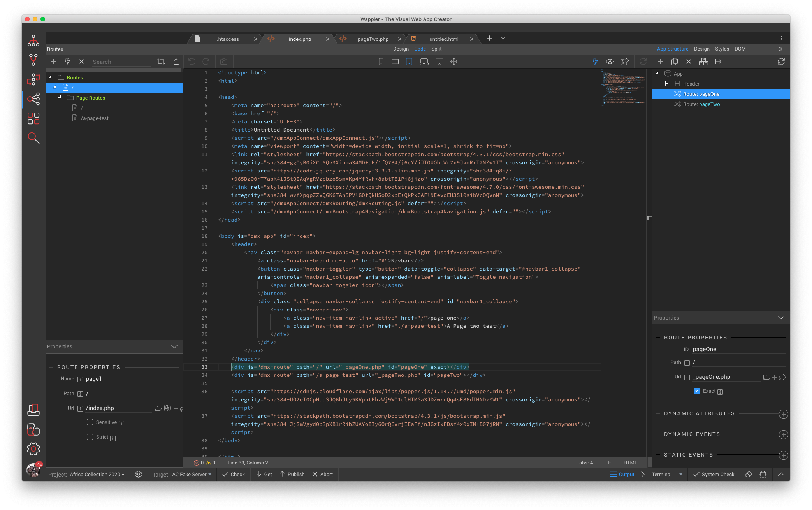This screenshot has width=812, height=510.
Task: Enable the Strict checkbox
Action: 90,437
